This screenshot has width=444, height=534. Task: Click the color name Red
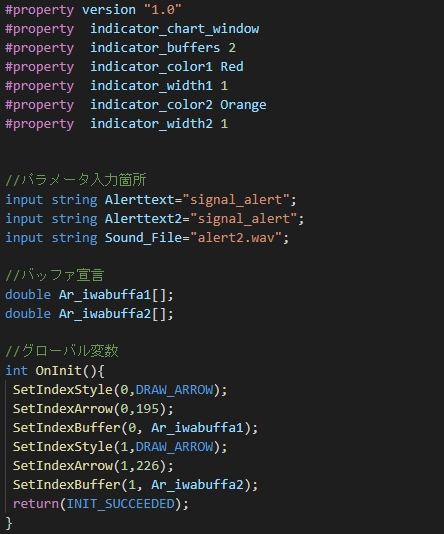tap(232, 67)
